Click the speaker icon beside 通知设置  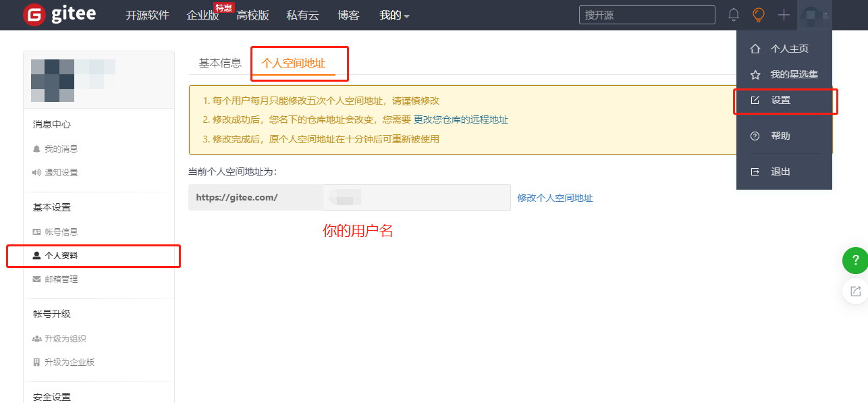pyautogui.click(x=36, y=172)
